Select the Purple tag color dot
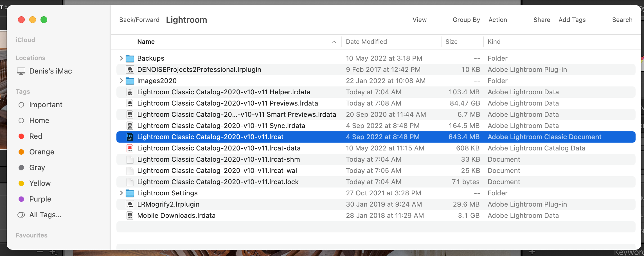Image resolution: width=644 pixels, height=256 pixels. tap(21, 199)
